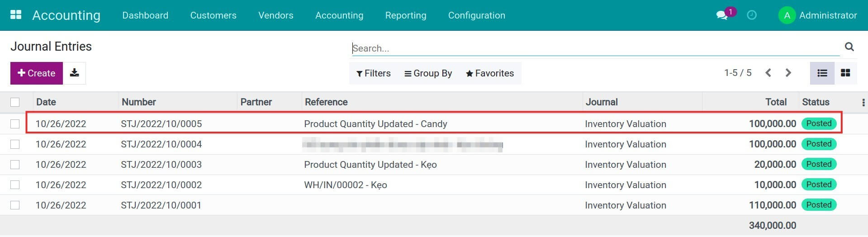Click the export download icon
The width and height of the screenshot is (868, 237).
click(75, 73)
